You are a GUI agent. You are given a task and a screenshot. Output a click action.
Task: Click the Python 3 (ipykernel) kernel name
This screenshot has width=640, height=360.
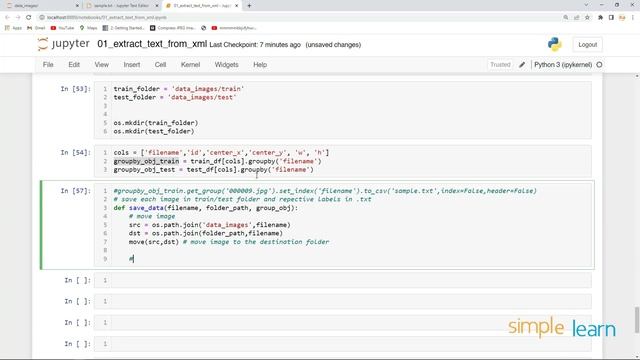point(563,65)
